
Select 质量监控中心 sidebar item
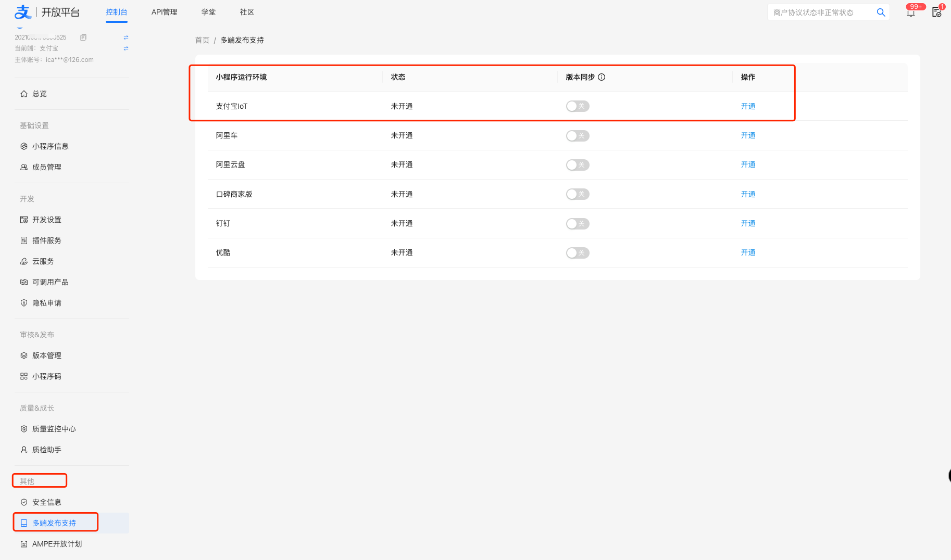54,429
